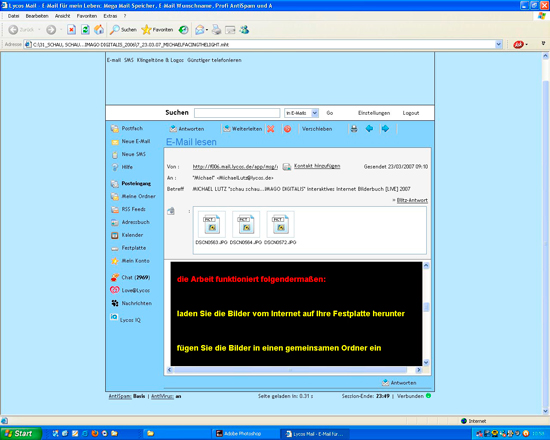Open attachment DSCN0572.JPG
This screenshot has width=550, height=440.
coord(280,228)
